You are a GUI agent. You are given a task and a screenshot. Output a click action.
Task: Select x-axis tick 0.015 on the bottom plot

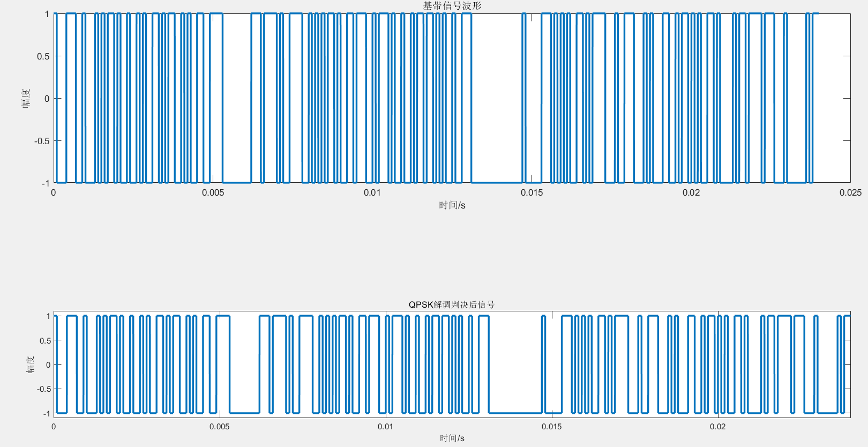(551, 427)
